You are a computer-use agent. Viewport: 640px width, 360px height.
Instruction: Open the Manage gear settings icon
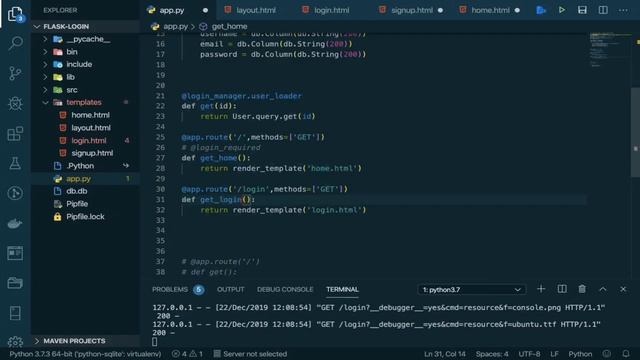pos(15,341)
